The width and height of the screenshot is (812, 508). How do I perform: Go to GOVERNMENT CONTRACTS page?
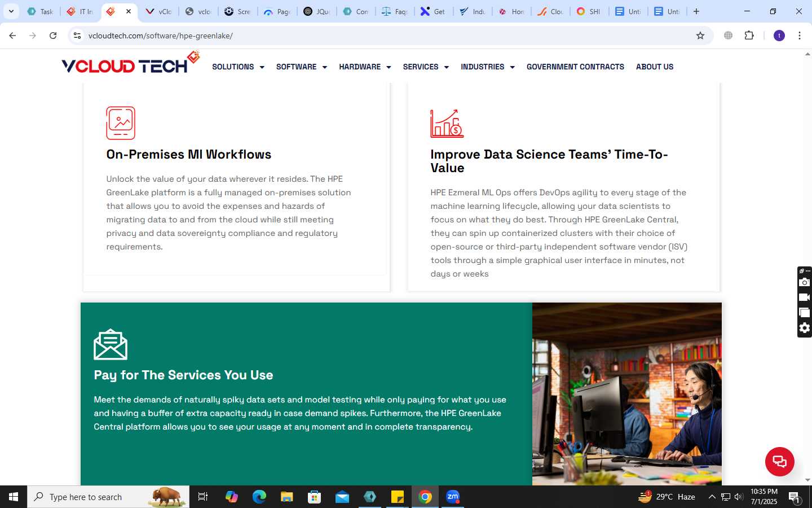point(575,67)
